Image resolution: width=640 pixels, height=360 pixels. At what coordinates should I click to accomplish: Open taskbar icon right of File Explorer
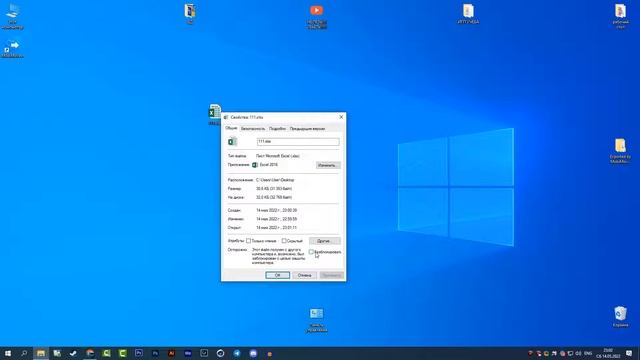[57, 353]
